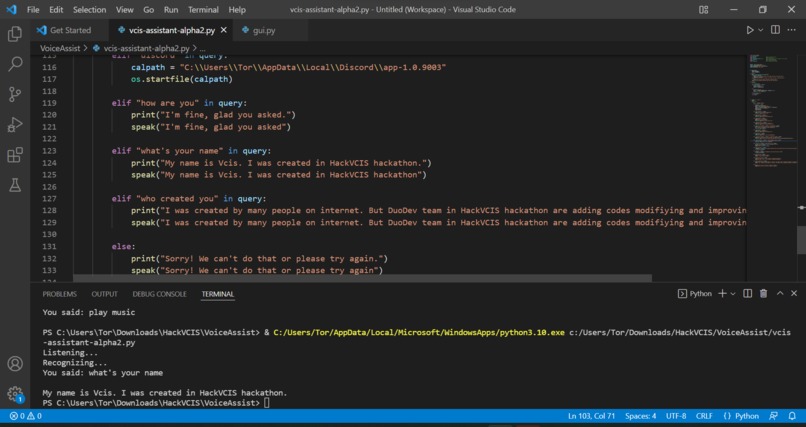Split the editor to the right
This screenshot has height=427, width=806.
[x=775, y=30]
